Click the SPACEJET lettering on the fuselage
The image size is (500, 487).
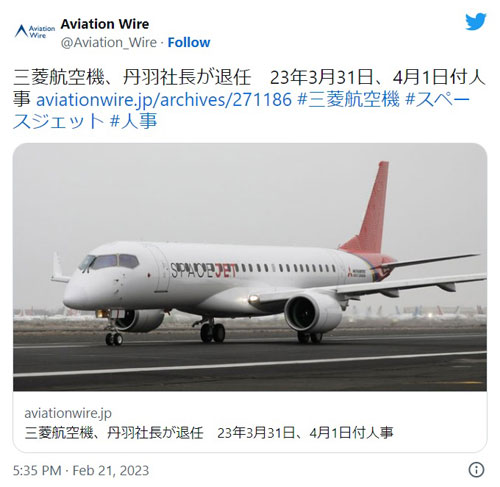(x=204, y=270)
